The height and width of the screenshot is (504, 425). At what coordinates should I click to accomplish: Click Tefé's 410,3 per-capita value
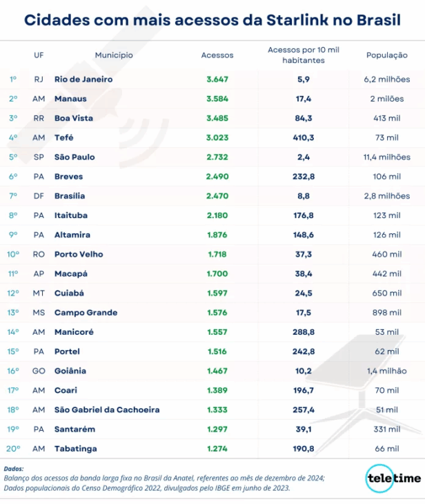[303, 137]
